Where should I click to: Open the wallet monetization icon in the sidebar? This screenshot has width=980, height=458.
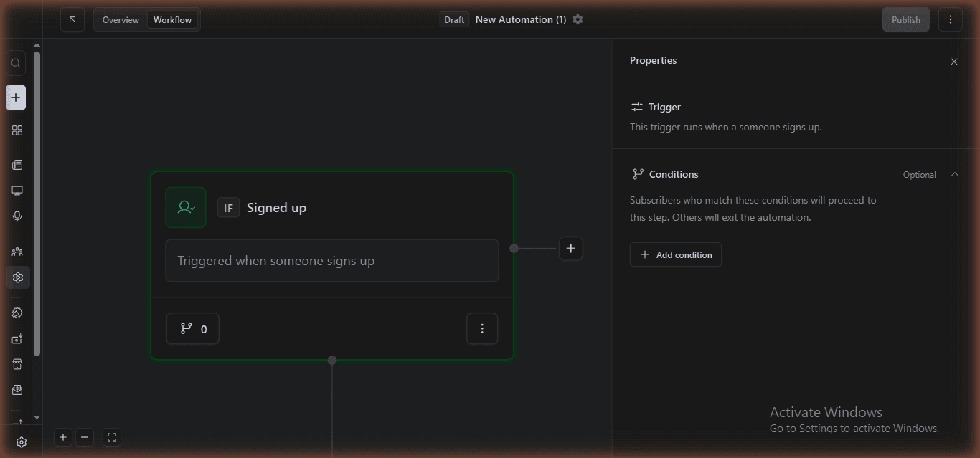tap(17, 338)
